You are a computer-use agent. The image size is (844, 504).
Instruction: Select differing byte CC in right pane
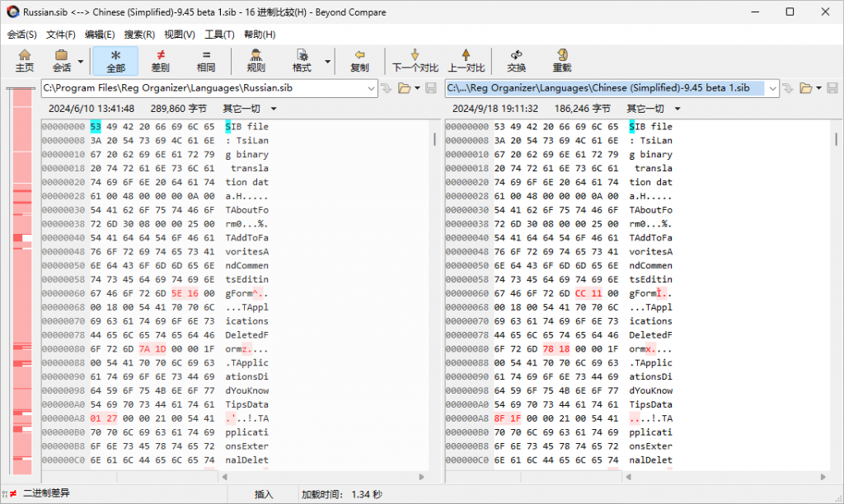point(580,293)
